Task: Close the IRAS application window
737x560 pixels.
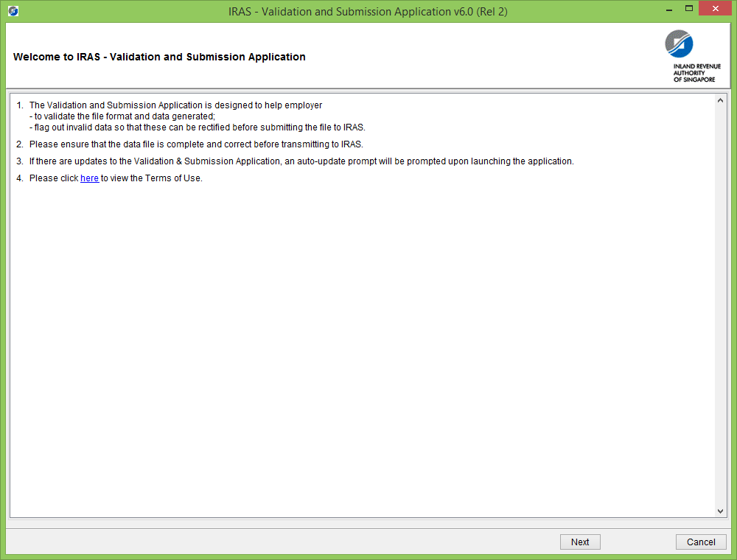Action: coord(716,8)
